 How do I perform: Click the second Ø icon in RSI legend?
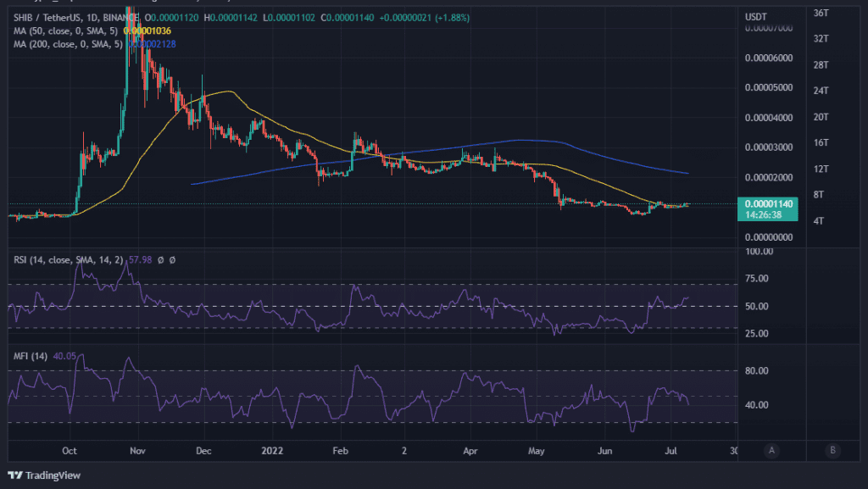pos(171,260)
